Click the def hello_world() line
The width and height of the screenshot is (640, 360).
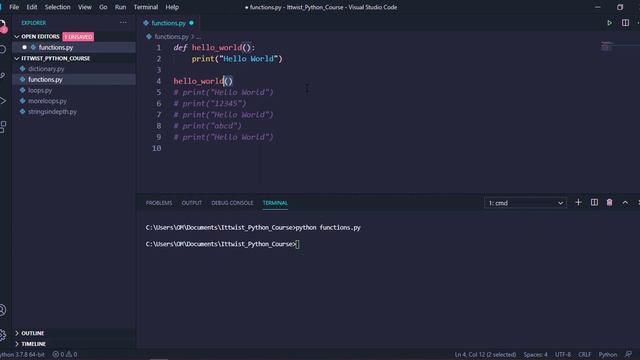coord(214,47)
